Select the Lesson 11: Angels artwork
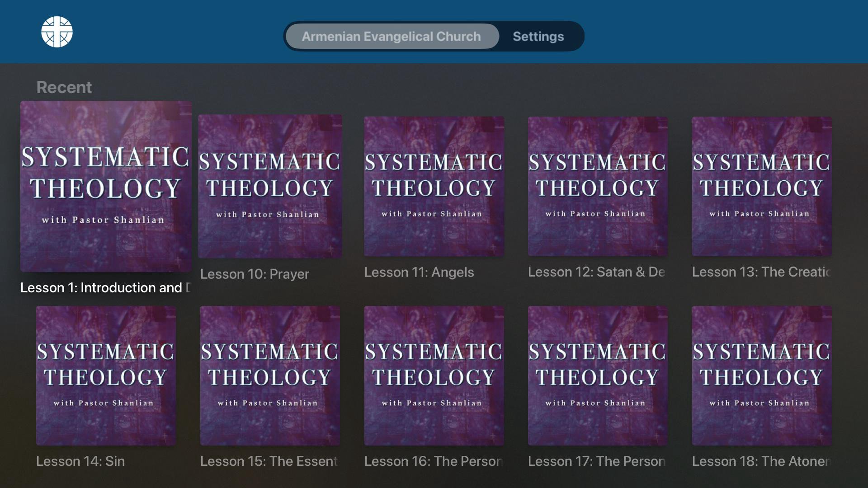 tap(434, 187)
